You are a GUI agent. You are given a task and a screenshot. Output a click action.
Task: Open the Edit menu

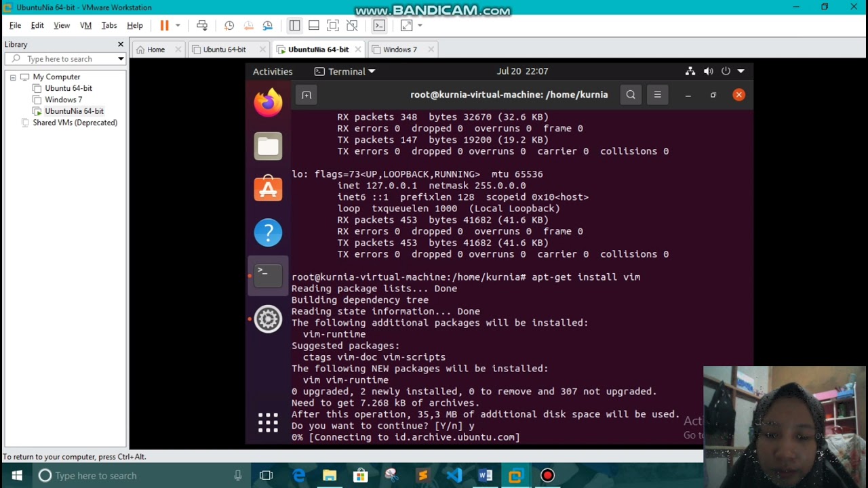[x=37, y=25]
